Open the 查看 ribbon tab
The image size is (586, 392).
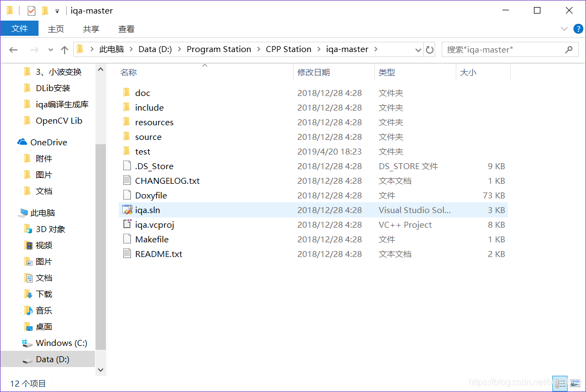coord(126,29)
